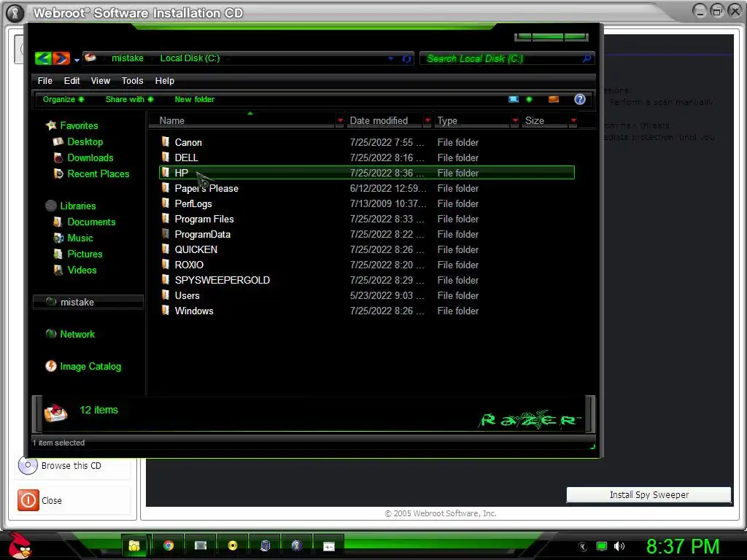Open the View menu

(101, 80)
